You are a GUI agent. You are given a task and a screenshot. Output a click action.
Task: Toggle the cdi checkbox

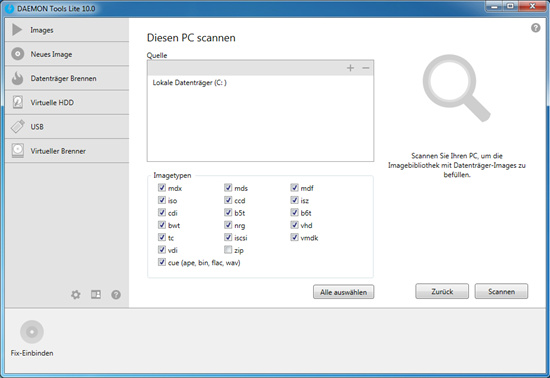tap(162, 212)
